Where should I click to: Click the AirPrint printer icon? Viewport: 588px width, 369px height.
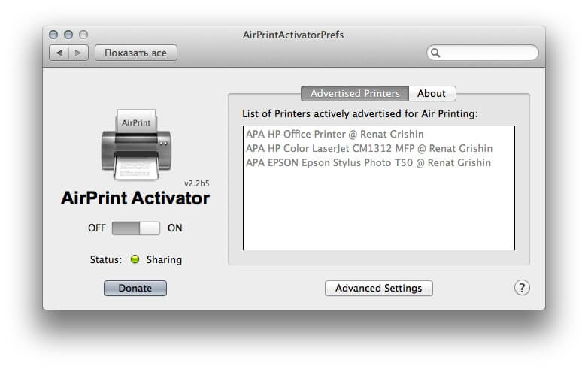[136, 144]
